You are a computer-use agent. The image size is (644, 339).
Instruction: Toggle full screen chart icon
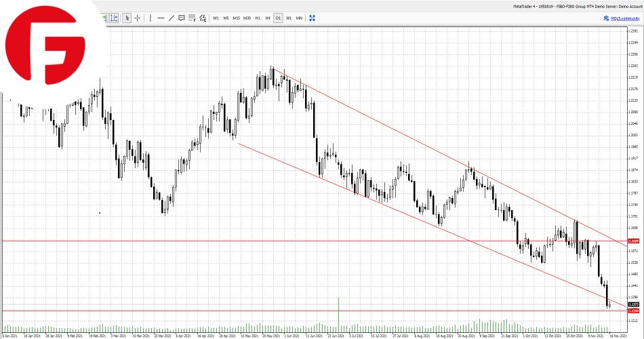311,18
